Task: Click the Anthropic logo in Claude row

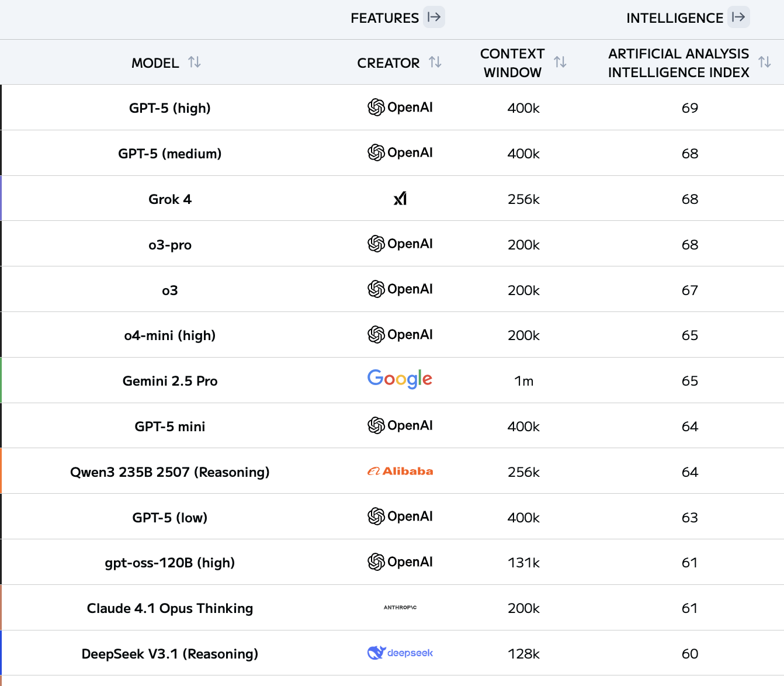Action: point(400,608)
